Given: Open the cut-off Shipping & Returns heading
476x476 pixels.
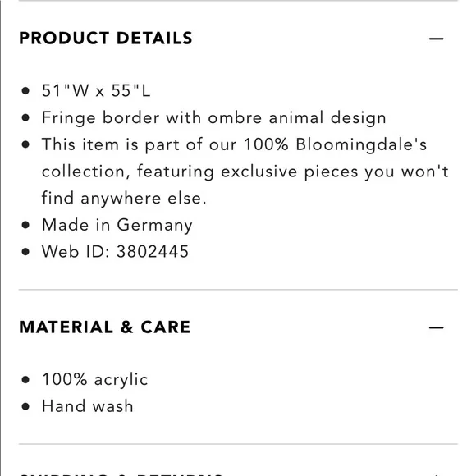Looking at the screenshot, I should 121,474.
